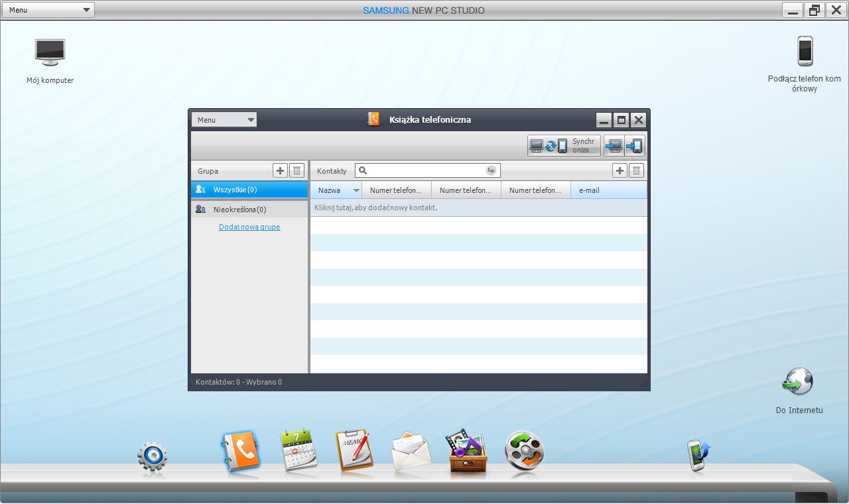Screen dimensions: 849x504
Task: Expand the Nazwa column sort arrow
Action: tap(356, 190)
